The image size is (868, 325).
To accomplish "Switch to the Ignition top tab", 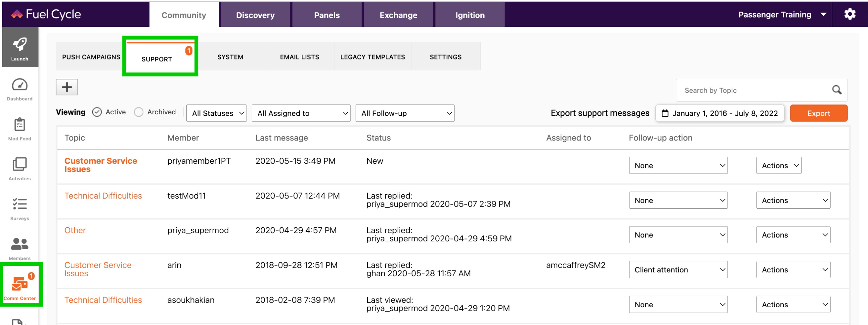I will (x=470, y=15).
